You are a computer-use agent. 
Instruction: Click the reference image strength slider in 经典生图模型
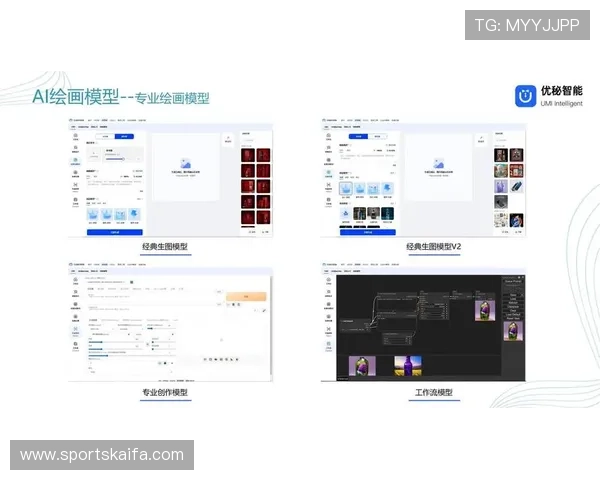[115, 159]
